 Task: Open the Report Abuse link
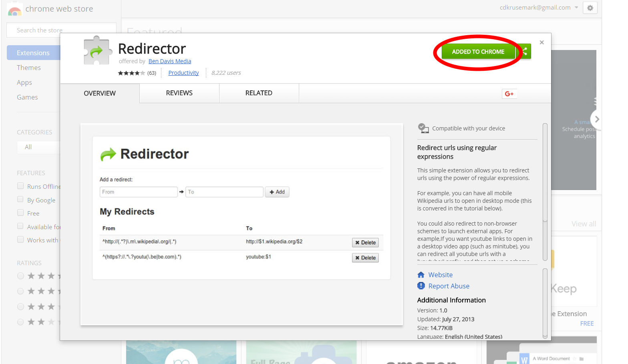pyautogui.click(x=449, y=286)
